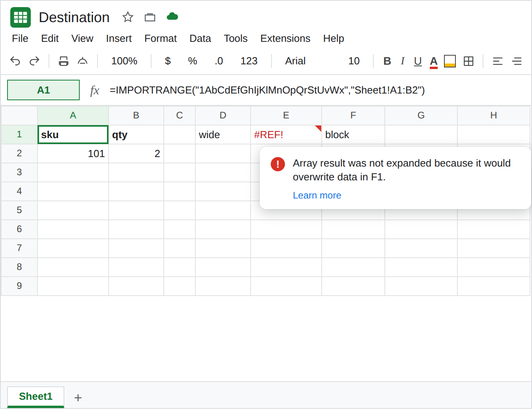The width and height of the screenshot is (532, 412).
Task: Click the formula bar with IMPORTRANGE formula
Action: point(267,90)
